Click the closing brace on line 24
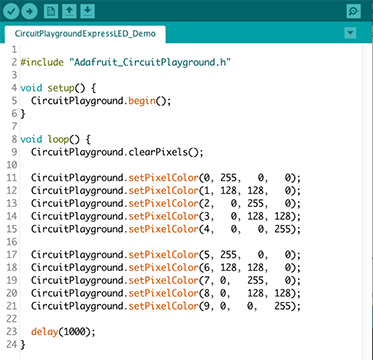Image resolution: width=373 pixels, height=360 pixels. pyautogui.click(x=23, y=344)
